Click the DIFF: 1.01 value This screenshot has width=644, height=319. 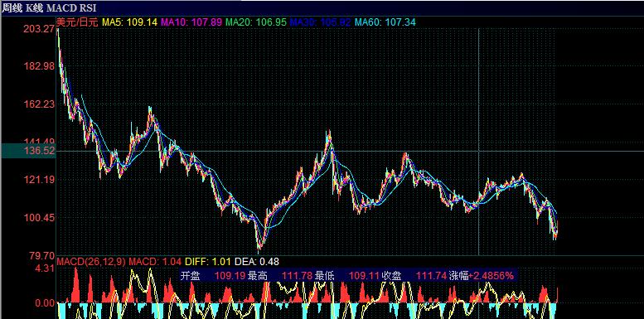pyautogui.click(x=207, y=262)
